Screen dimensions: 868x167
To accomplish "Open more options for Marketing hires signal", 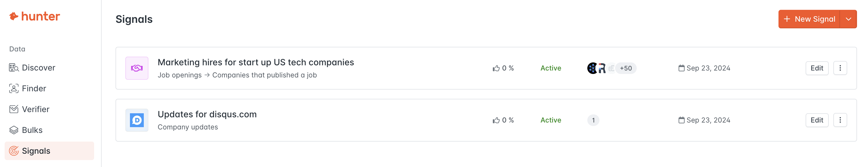I will 840,68.
